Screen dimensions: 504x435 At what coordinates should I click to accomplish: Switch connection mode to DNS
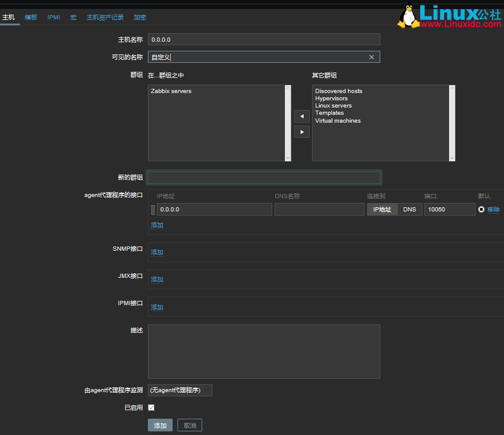[x=409, y=210]
